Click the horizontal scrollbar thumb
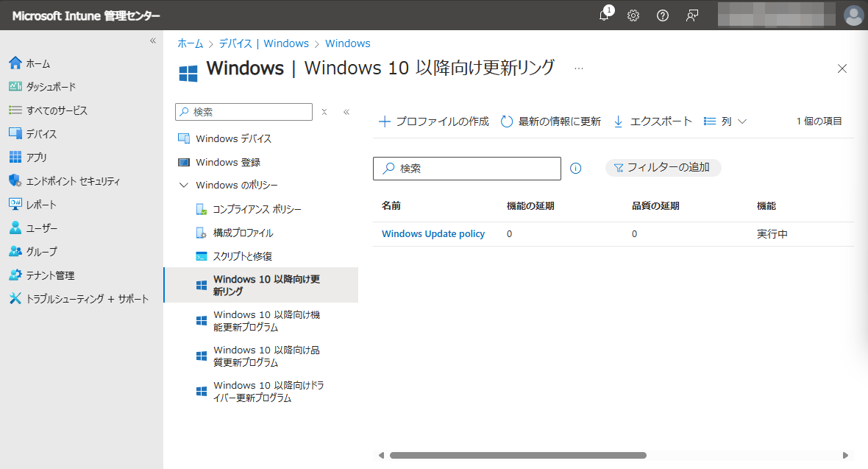Screen dimensions: 868x469 518,455
